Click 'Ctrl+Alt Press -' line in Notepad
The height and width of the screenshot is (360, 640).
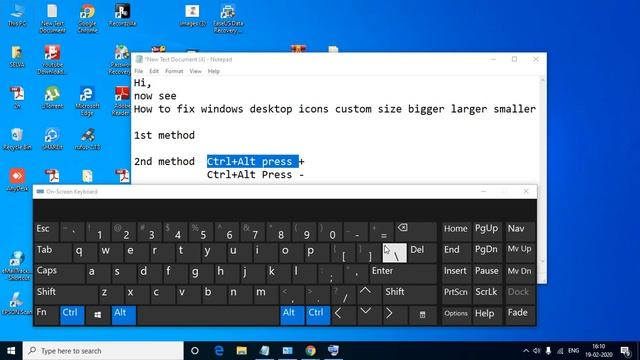(255, 175)
